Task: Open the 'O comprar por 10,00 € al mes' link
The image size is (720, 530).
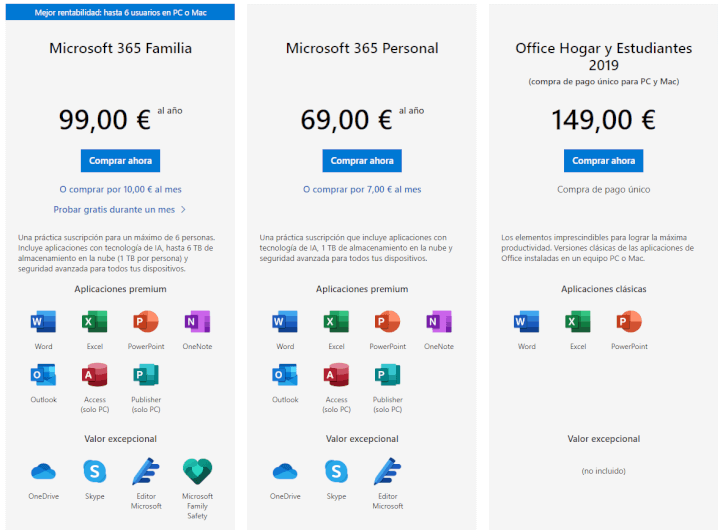Action: [x=120, y=189]
